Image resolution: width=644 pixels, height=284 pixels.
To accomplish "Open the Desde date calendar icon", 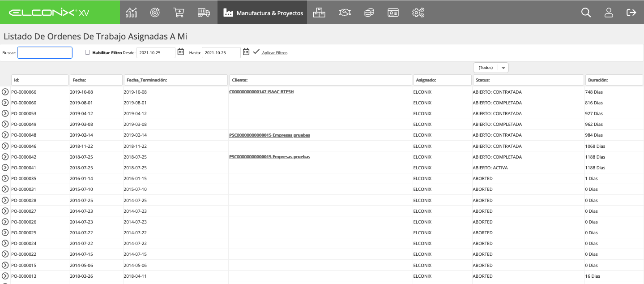I will click(181, 52).
